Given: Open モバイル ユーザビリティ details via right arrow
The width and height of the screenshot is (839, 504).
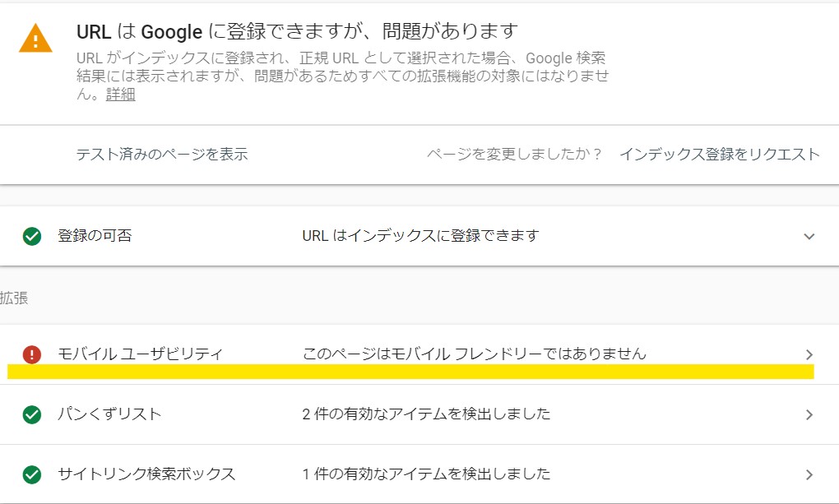Looking at the screenshot, I should click(x=809, y=354).
